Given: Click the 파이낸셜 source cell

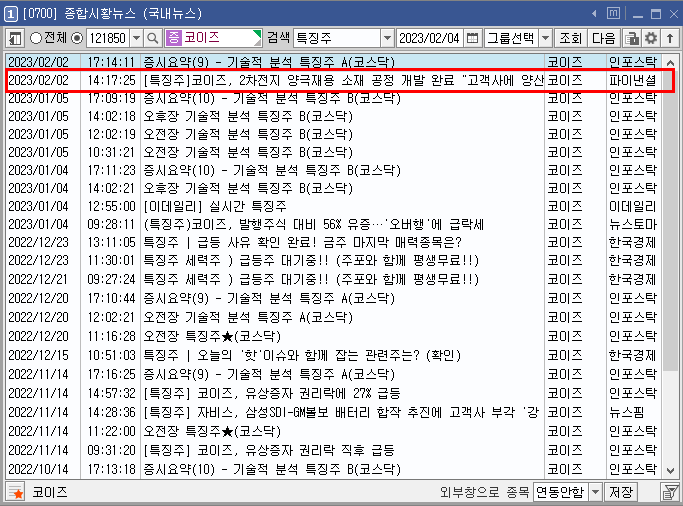Looking at the screenshot, I should click(632, 81).
